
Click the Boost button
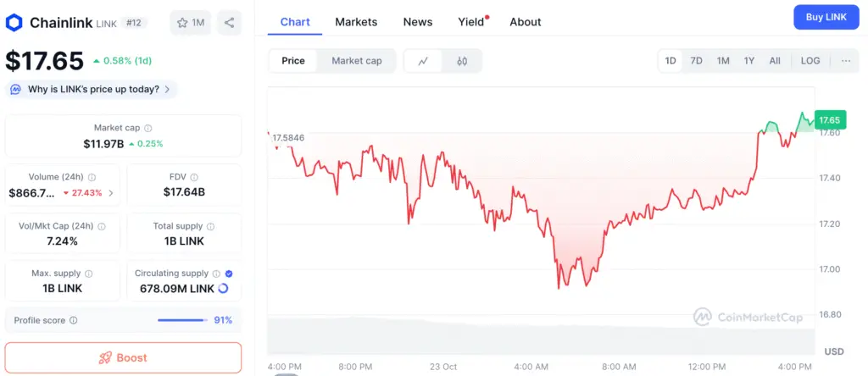tap(123, 357)
